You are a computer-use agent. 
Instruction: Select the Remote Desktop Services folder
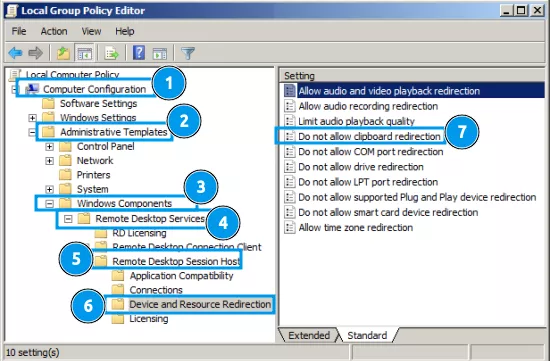150,219
